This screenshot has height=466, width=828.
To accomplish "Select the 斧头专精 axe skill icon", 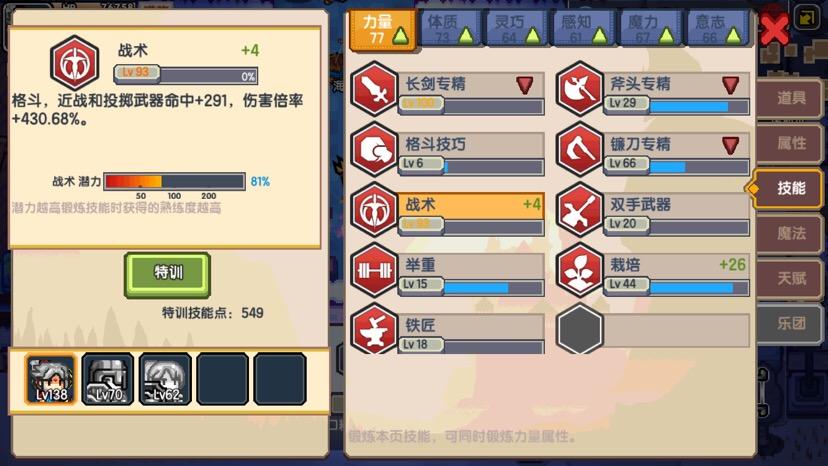I will pos(579,89).
